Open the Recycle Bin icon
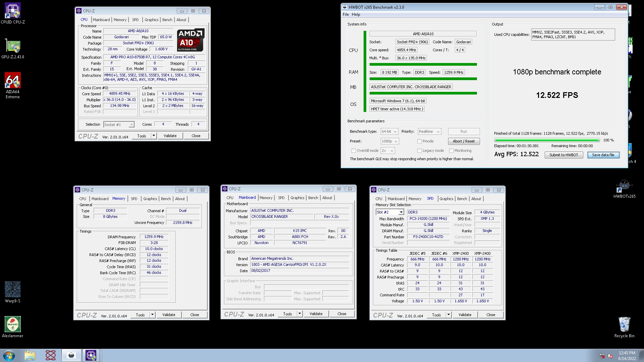 (624, 327)
